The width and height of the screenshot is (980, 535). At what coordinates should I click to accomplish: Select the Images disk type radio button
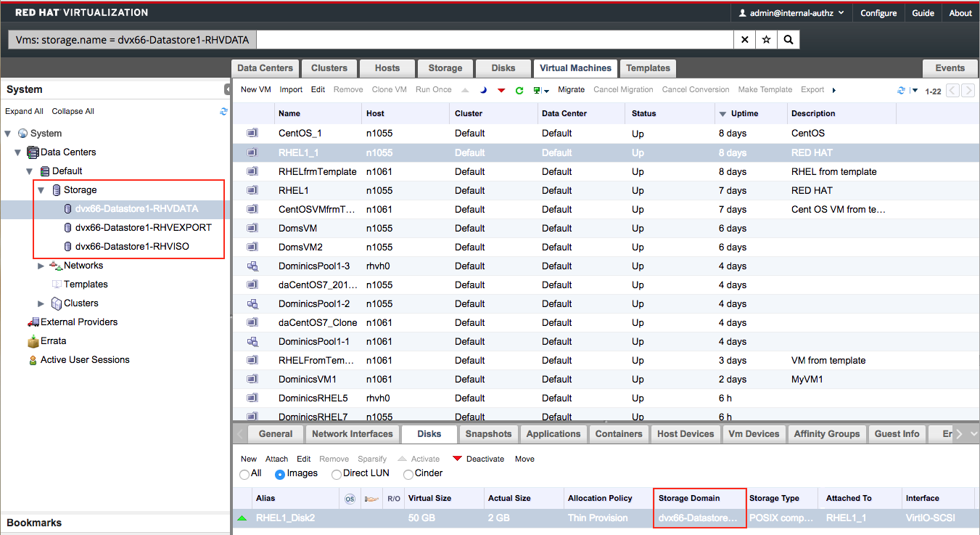(x=280, y=474)
